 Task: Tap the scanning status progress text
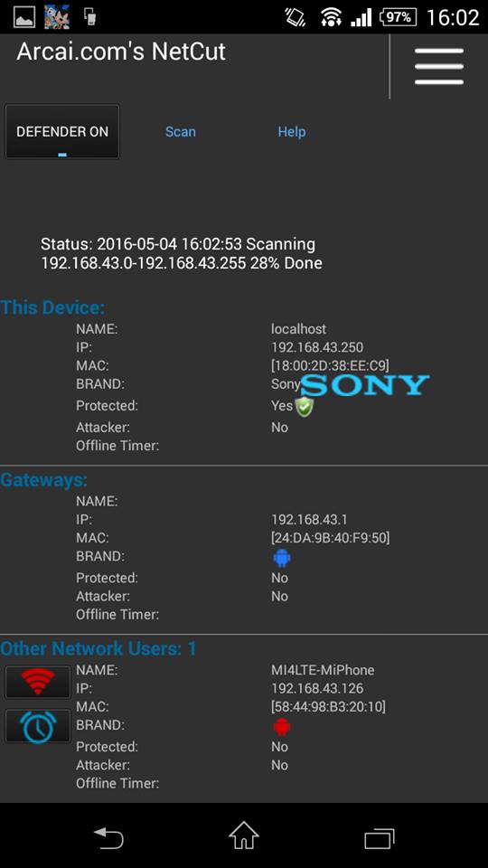[182, 253]
